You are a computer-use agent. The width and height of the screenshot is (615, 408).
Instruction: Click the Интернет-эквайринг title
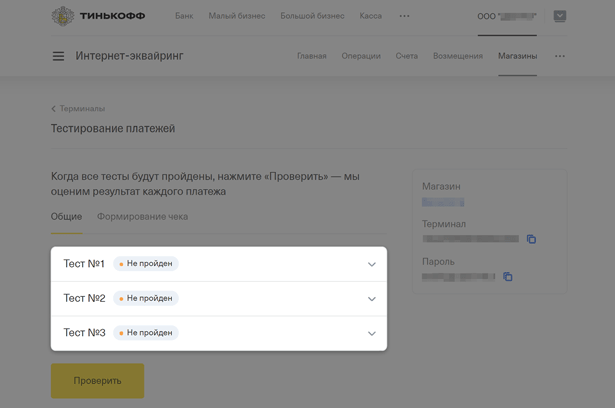click(x=129, y=56)
